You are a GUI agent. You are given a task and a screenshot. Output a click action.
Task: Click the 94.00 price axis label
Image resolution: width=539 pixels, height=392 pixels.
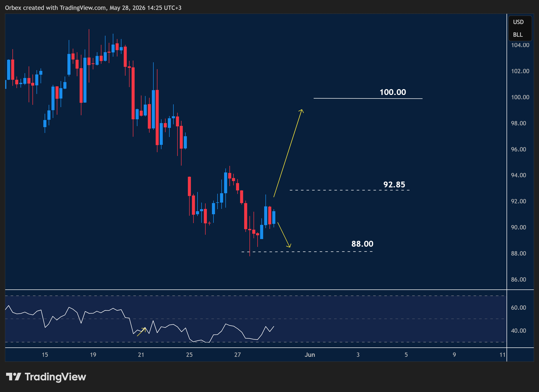click(x=518, y=175)
